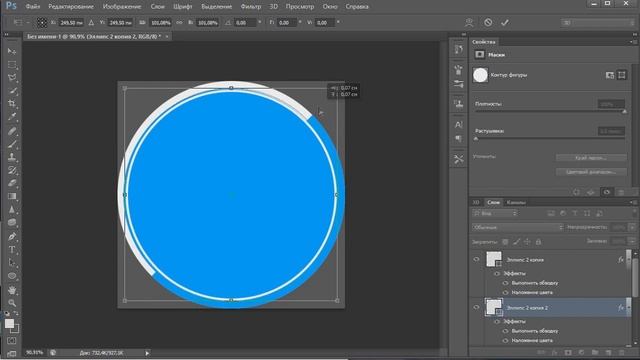Select the Move tool
Screen dimensions: 640x360
(x=12, y=51)
